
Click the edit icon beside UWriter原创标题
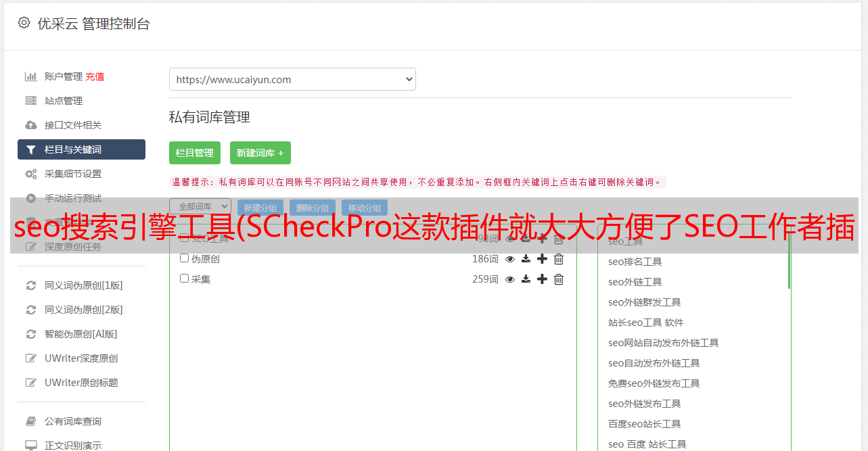tap(30, 383)
